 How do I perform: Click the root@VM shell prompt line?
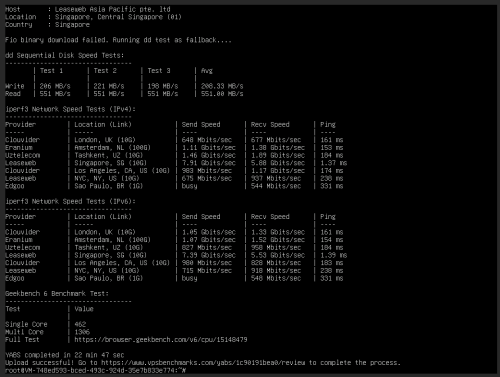coord(95,370)
